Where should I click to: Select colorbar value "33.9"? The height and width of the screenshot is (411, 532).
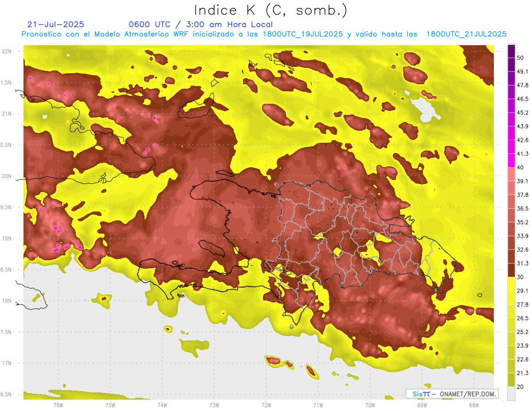click(523, 236)
